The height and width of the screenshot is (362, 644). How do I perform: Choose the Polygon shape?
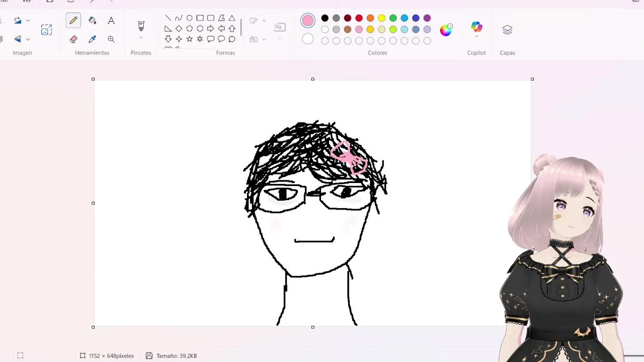221,18
